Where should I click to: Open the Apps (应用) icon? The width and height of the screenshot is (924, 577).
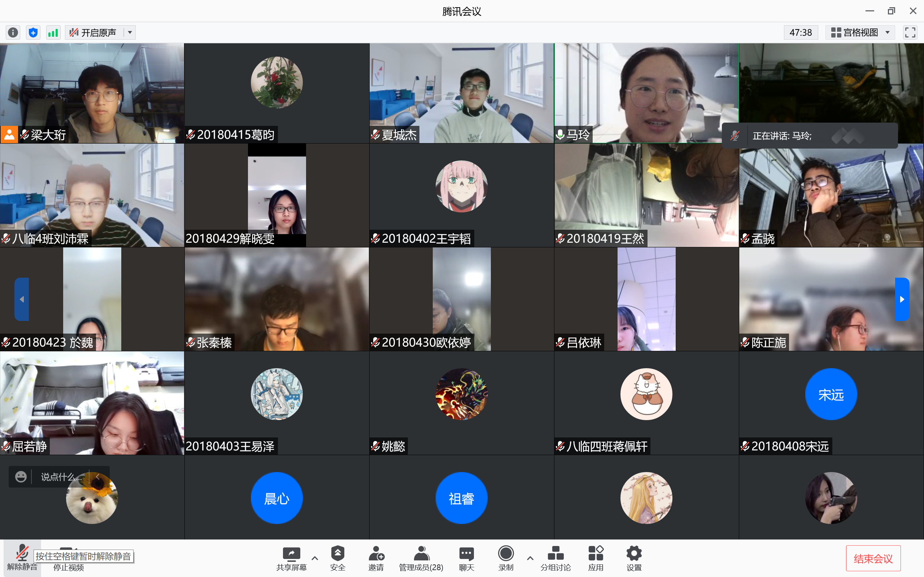pyautogui.click(x=596, y=558)
